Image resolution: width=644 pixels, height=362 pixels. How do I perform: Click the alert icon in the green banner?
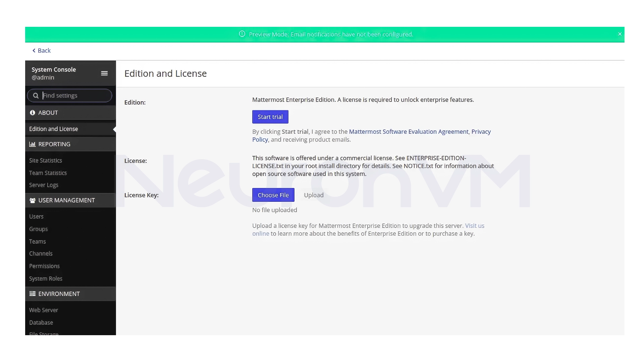(242, 34)
